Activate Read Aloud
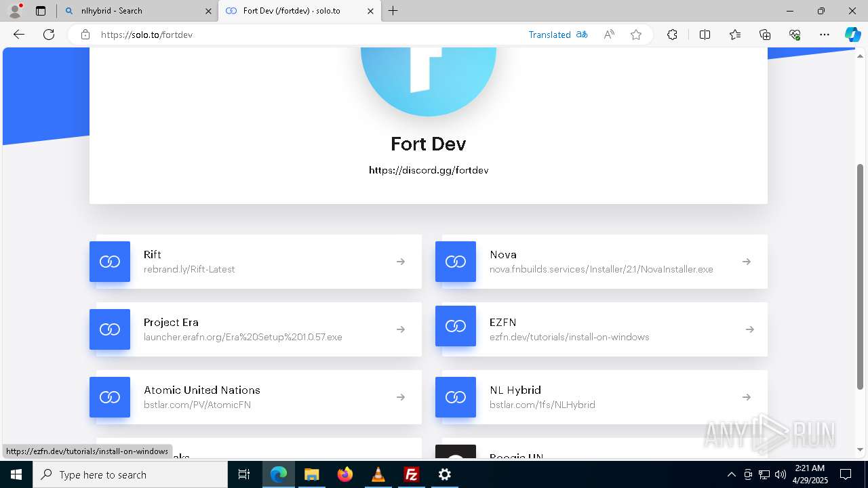Screen dimensions: 868x488 tap(609, 35)
